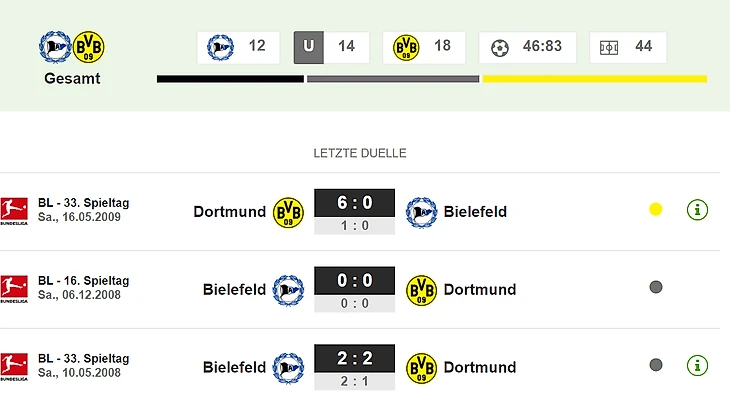Click Bielefeld crest in 0:0 match
Screen dimensions: 730x405
(x=288, y=289)
